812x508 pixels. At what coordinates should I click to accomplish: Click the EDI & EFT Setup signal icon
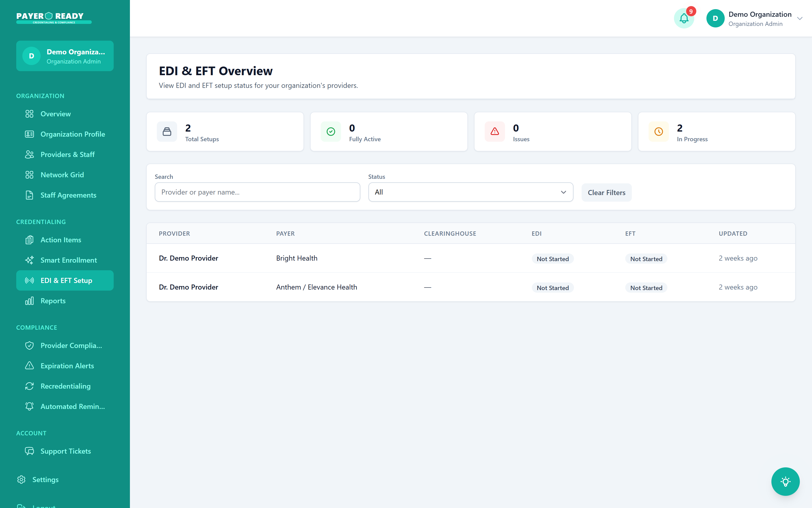(29, 280)
